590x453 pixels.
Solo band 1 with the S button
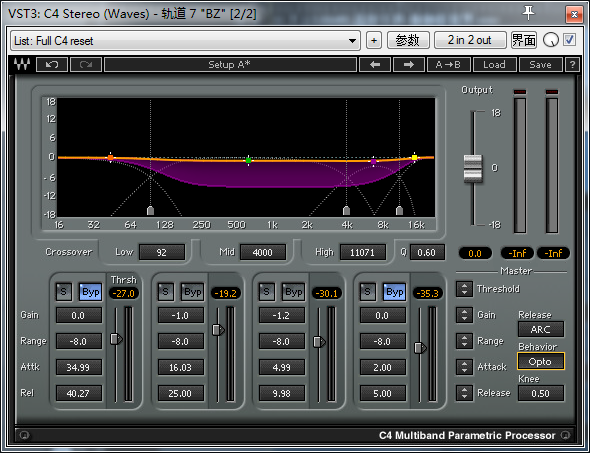pos(64,292)
